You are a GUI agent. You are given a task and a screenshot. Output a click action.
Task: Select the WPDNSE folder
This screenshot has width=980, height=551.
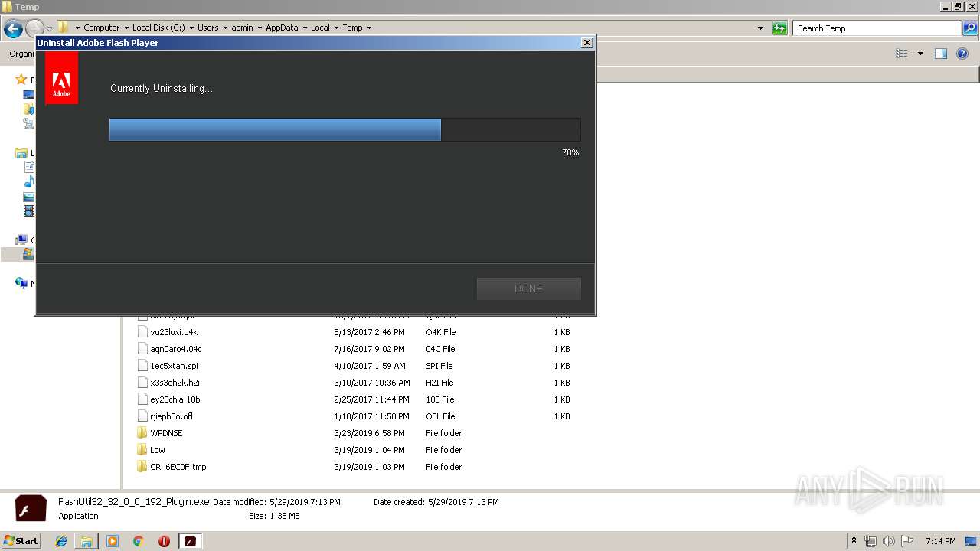coord(166,433)
